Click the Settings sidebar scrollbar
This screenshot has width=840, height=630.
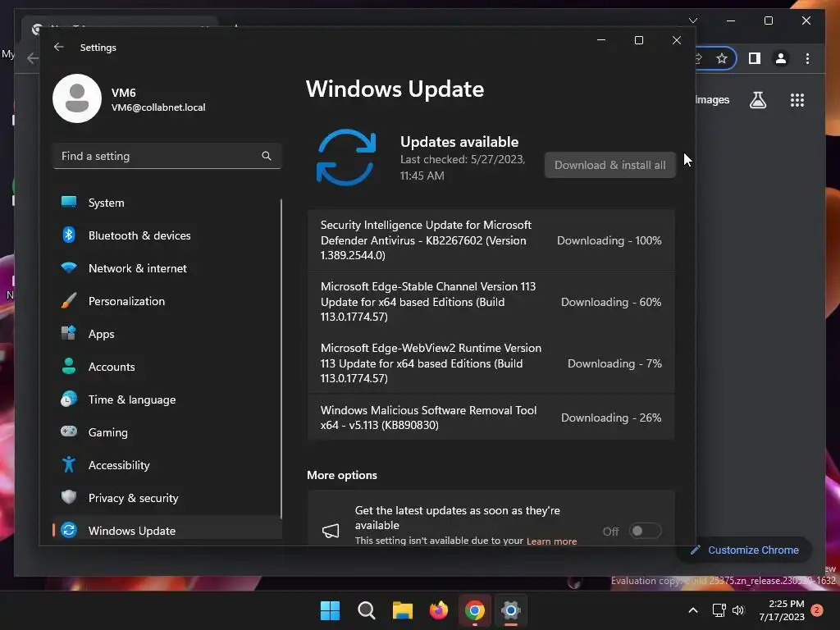click(x=281, y=359)
